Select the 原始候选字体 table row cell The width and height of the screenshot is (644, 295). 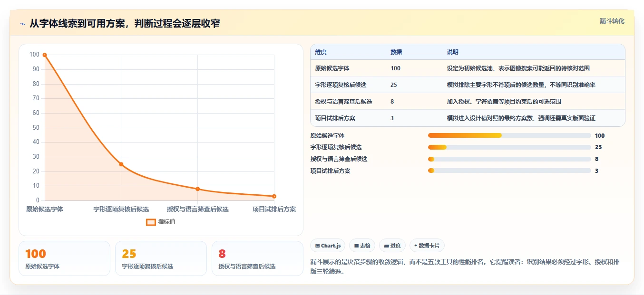pyautogui.click(x=332, y=68)
